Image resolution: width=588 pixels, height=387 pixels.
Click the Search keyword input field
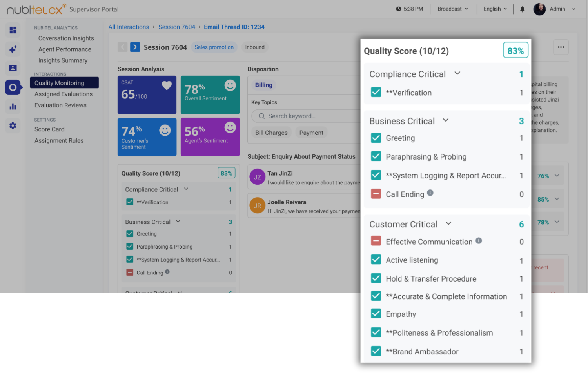click(306, 116)
